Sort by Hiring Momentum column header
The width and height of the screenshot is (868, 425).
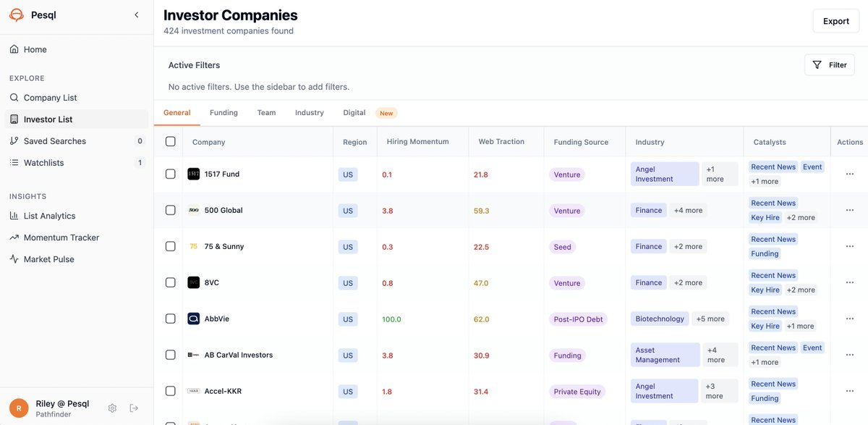coord(417,142)
